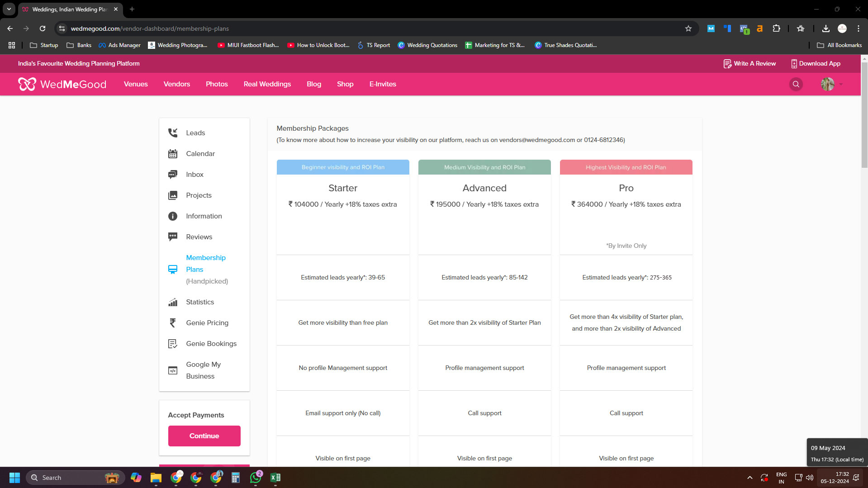Click the Leads phone icon in sidebar

point(173,133)
